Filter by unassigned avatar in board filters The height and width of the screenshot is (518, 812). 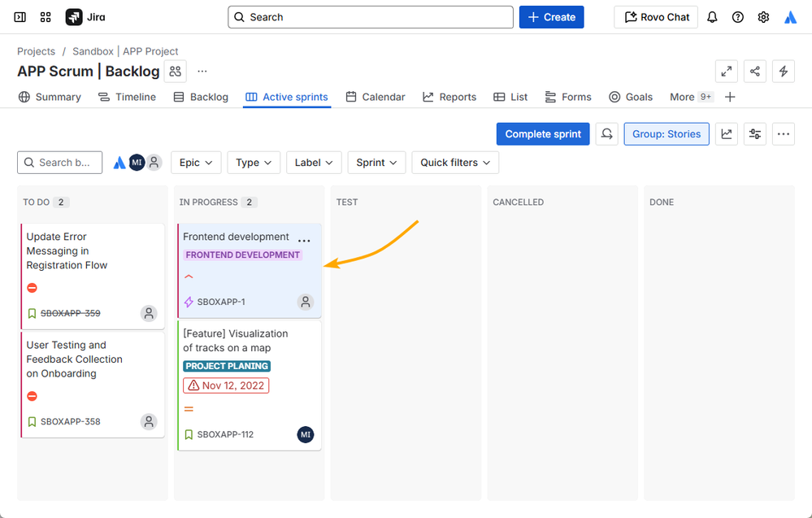(x=154, y=163)
